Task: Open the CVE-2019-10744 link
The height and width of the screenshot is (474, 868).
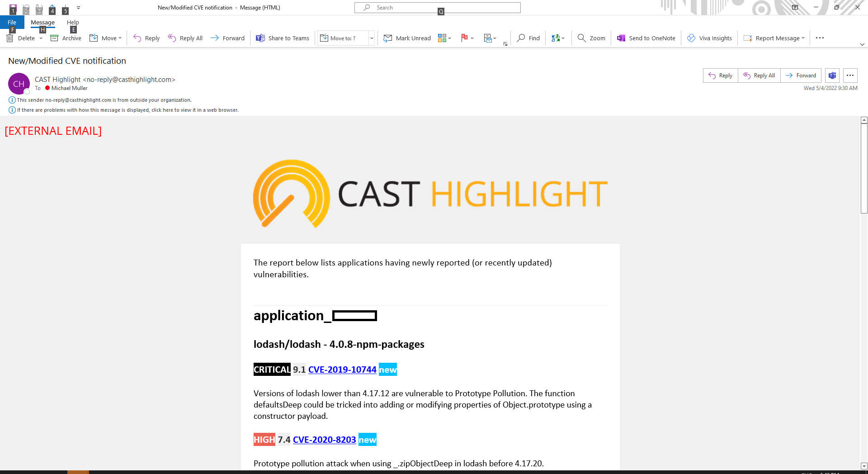Action: [x=342, y=370]
